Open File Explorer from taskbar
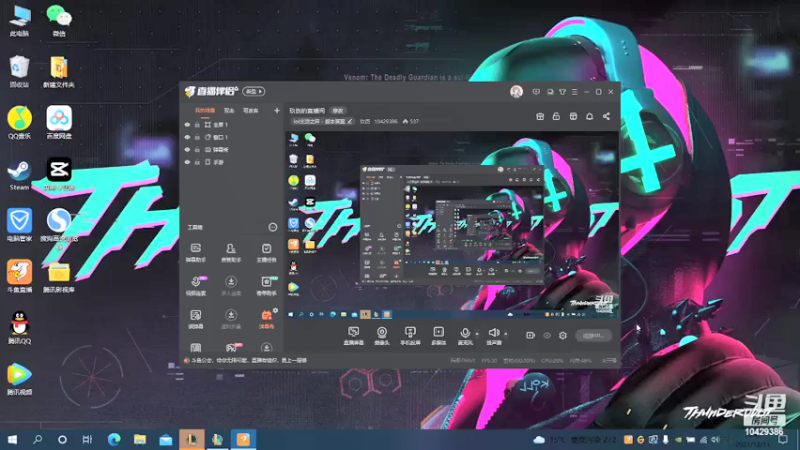This screenshot has height=450, width=800. coord(139,439)
